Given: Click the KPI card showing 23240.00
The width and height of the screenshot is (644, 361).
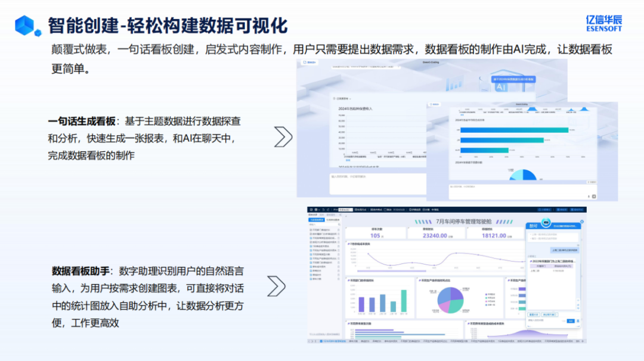Looking at the screenshot, I should (436, 232).
